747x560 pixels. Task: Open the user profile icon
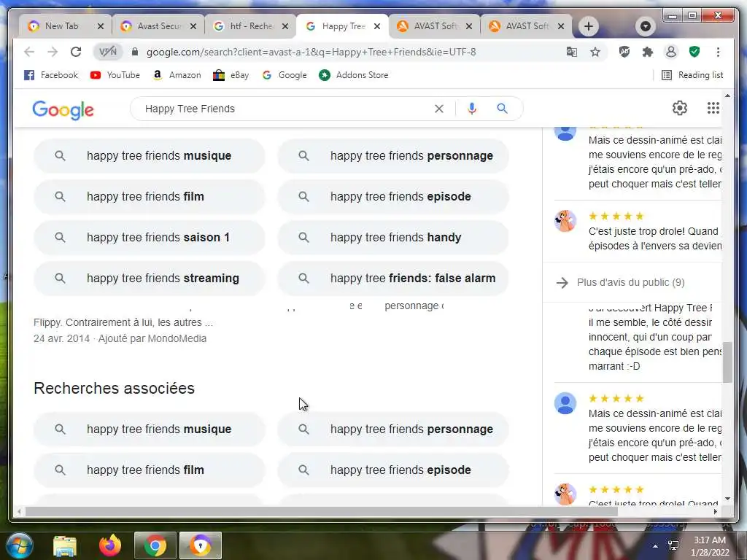click(x=671, y=52)
